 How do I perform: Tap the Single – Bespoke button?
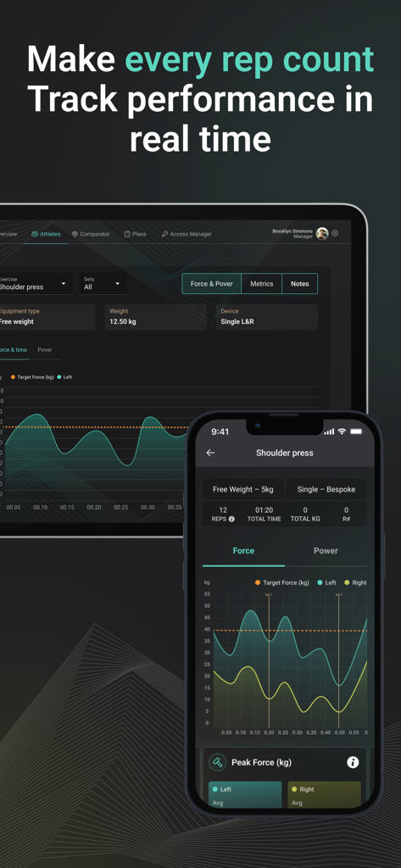click(x=326, y=489)
